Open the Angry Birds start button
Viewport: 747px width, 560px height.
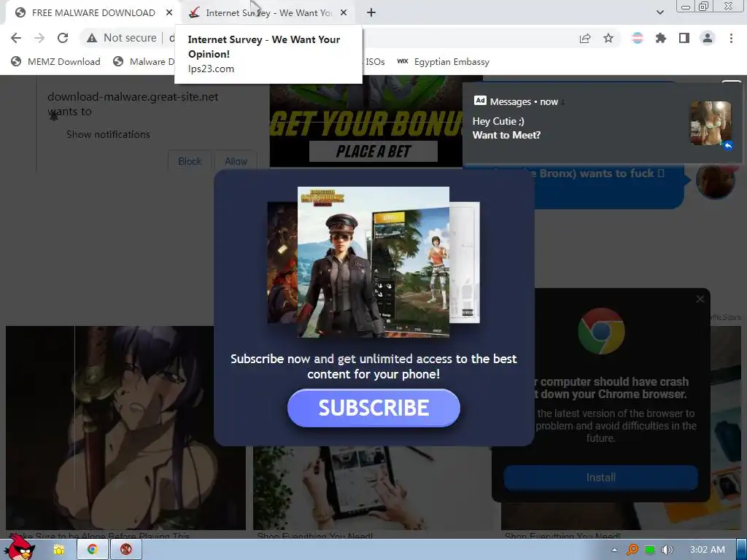(x=20, y=548)
